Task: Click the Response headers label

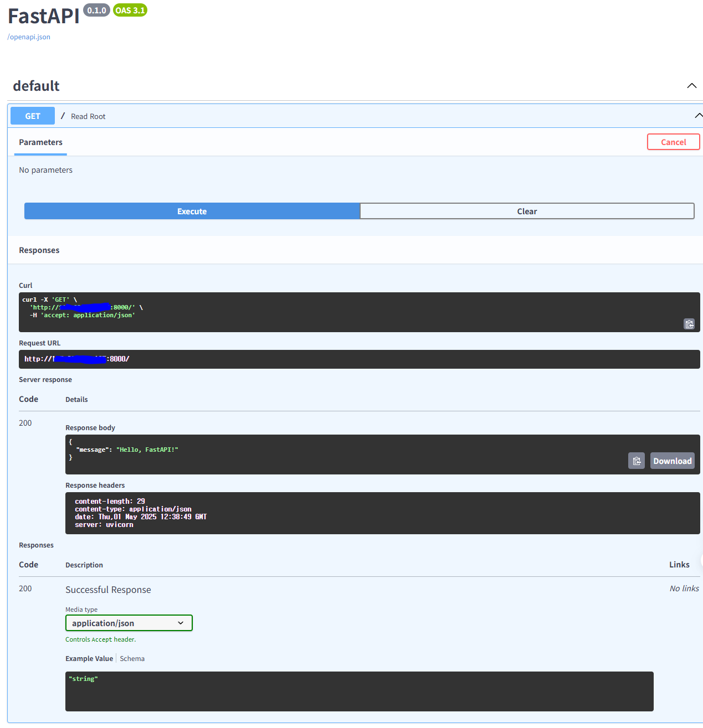Action: tap(95, 486)
